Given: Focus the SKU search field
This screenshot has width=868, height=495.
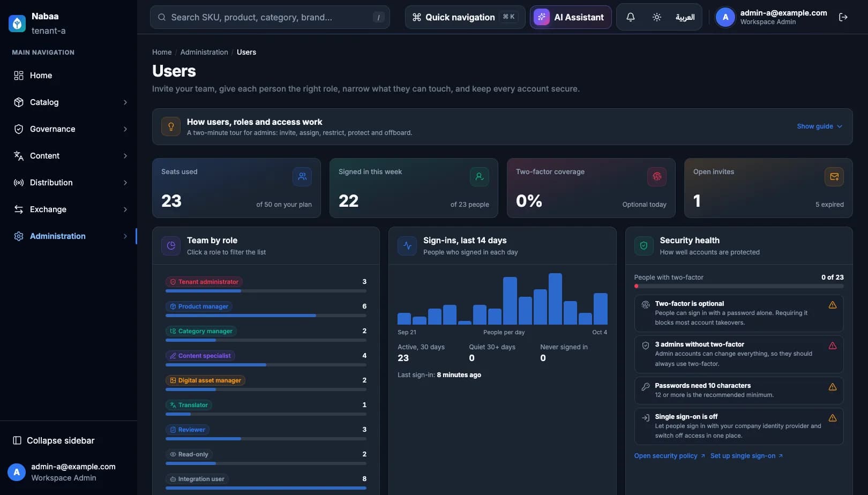Looking at the screenshot, I should pyautogui.click(x=270, y=17).
